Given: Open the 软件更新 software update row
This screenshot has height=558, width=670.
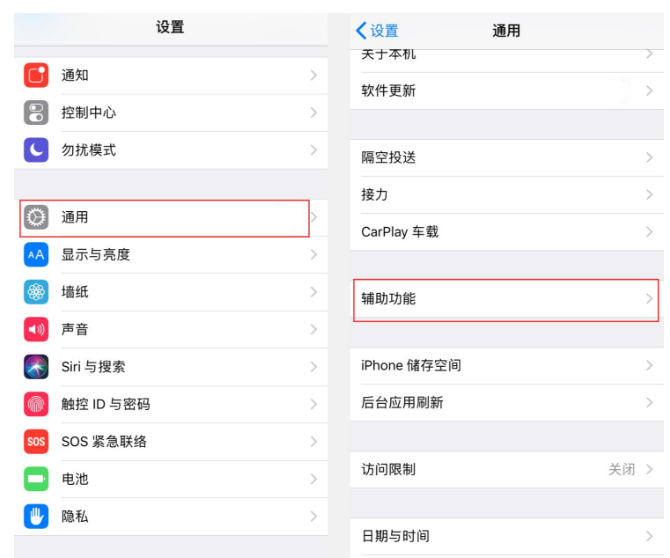Looking at the screenshot, I should click(x=505, y=91).
